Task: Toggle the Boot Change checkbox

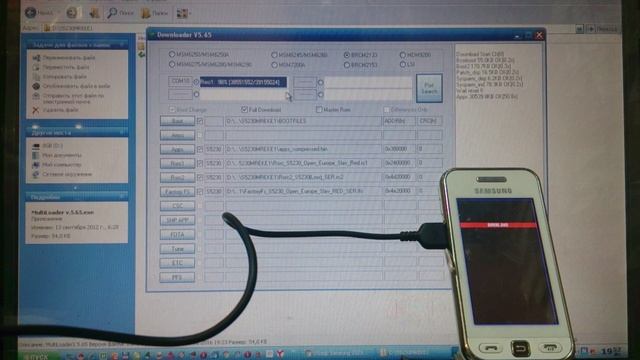Action: click(172, 109)
